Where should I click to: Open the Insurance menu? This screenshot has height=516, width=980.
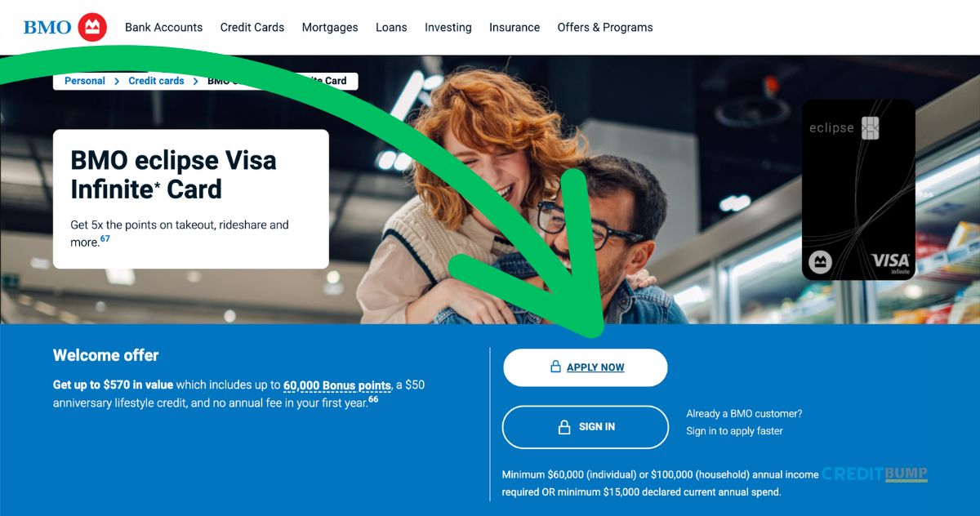(x=514, y=27)
